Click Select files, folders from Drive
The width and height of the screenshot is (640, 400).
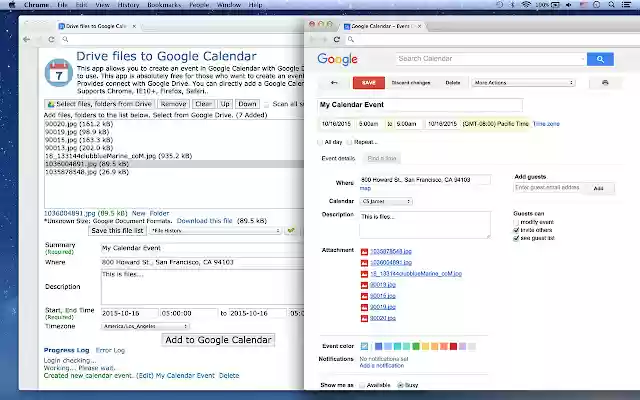(x=100, y=104)
